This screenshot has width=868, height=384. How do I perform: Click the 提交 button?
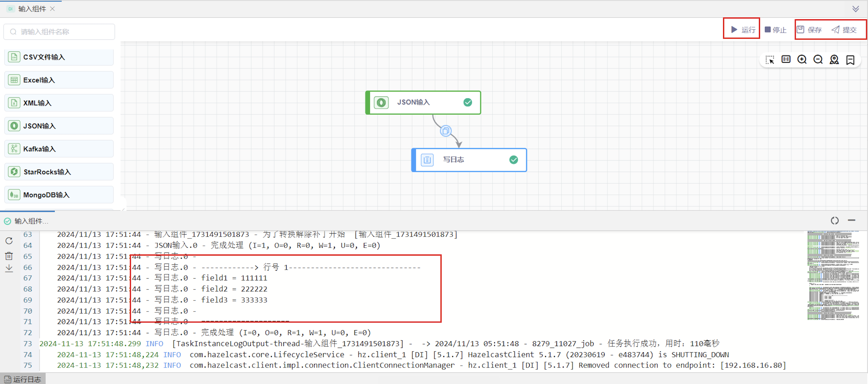[x=844, y=30]
